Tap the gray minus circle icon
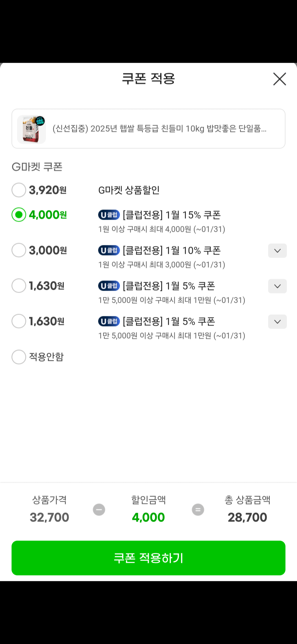Image resolution: width=297 pixels, height=644 pixels. (99, 509)
